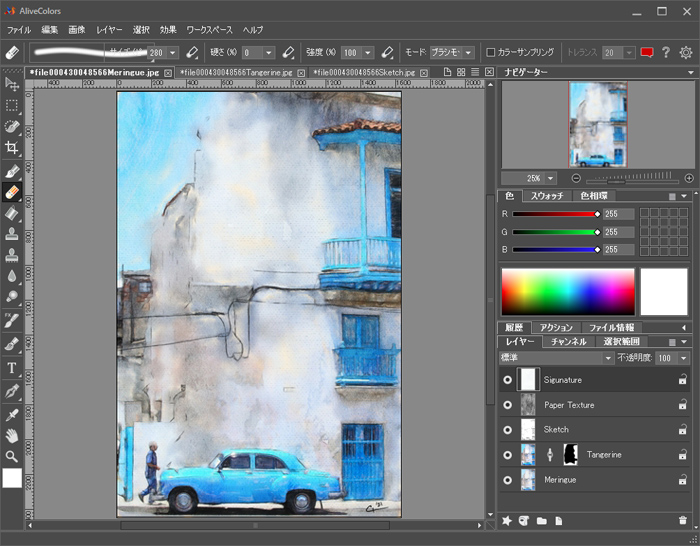Screen dimensions: 700x546
Task: Pick color from the spectrum field
Action: 568,292
